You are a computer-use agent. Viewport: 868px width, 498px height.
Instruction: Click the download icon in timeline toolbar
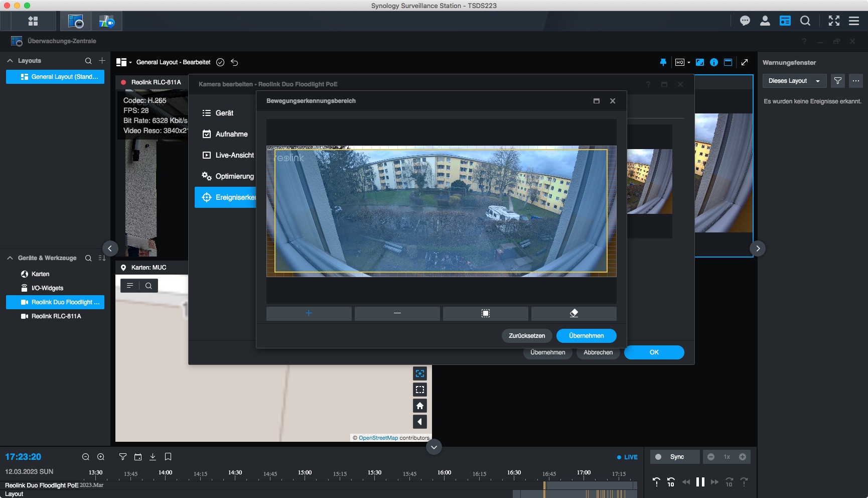pyautogui.click(x=153, y=457)
